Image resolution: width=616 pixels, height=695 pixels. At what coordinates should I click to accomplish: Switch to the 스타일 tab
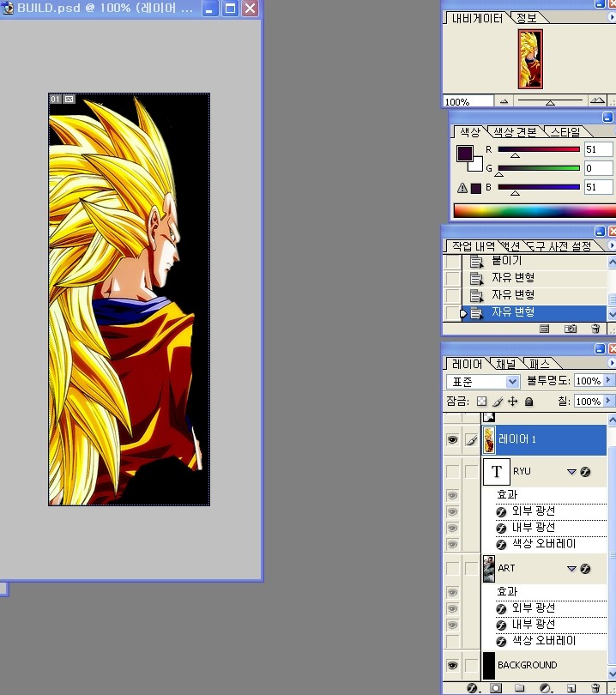coord(565,132)
